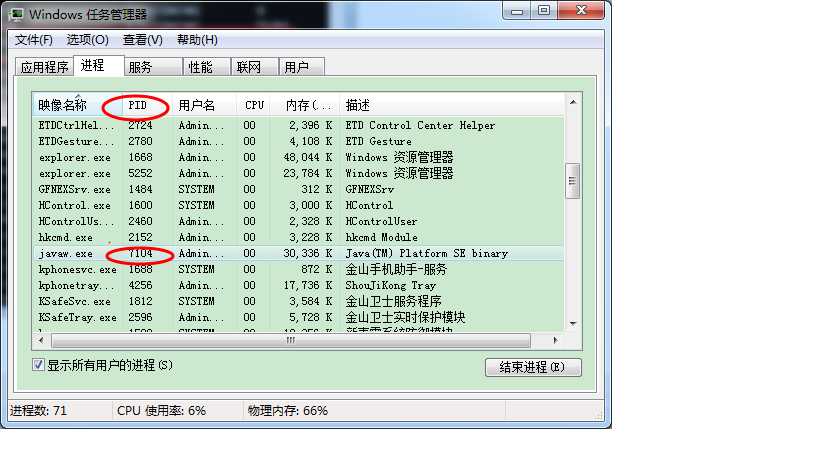Click description '金山手机助手-服务'
This screenshot has height=460, width=819.
[396, 269]
